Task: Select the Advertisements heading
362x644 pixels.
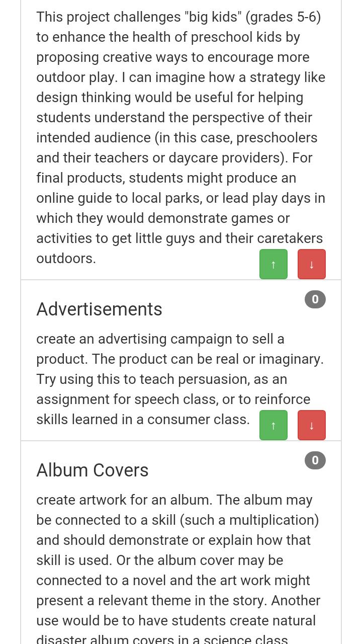Action: pyautogui.click(x=99, y=309)
